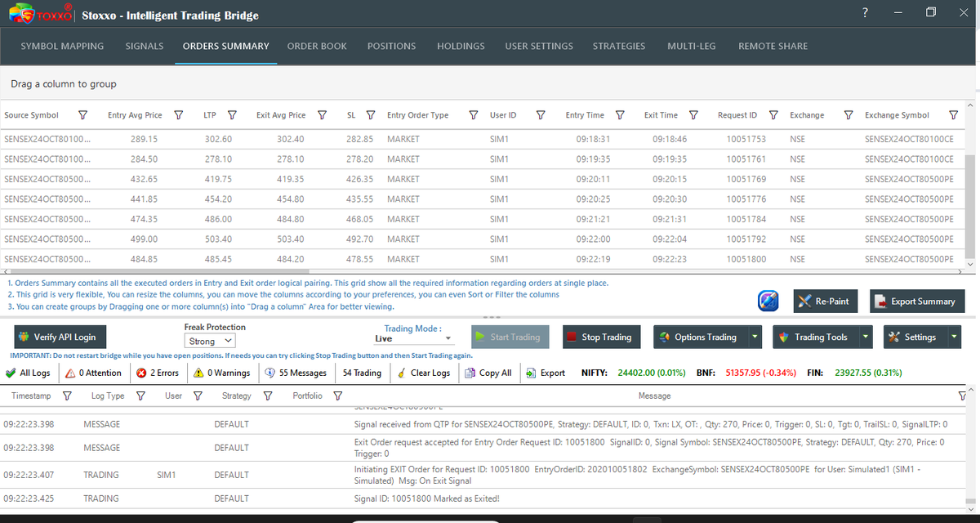Toggle the 0 Warnings log filter
The width and height of the screenshot is (980, 523).
(222, 373)
